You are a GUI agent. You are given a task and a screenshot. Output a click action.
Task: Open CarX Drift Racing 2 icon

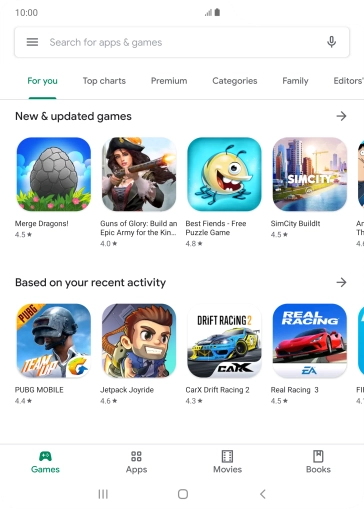[224, 340]
